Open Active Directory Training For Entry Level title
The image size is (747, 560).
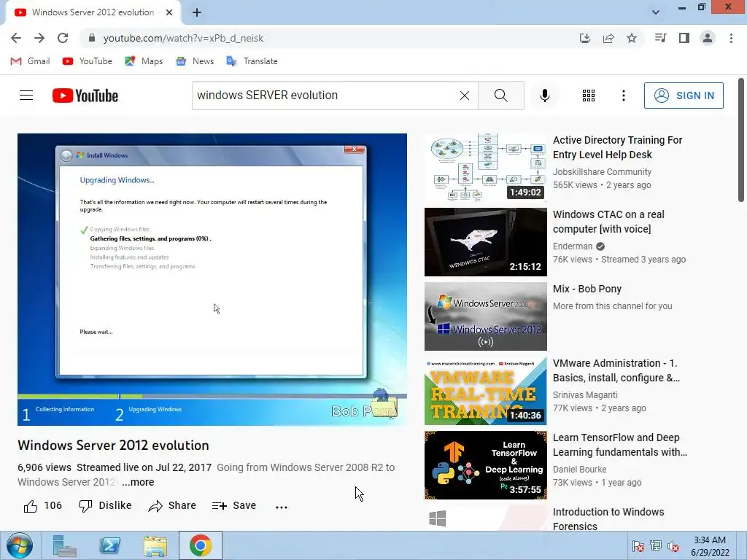[617, 147]
